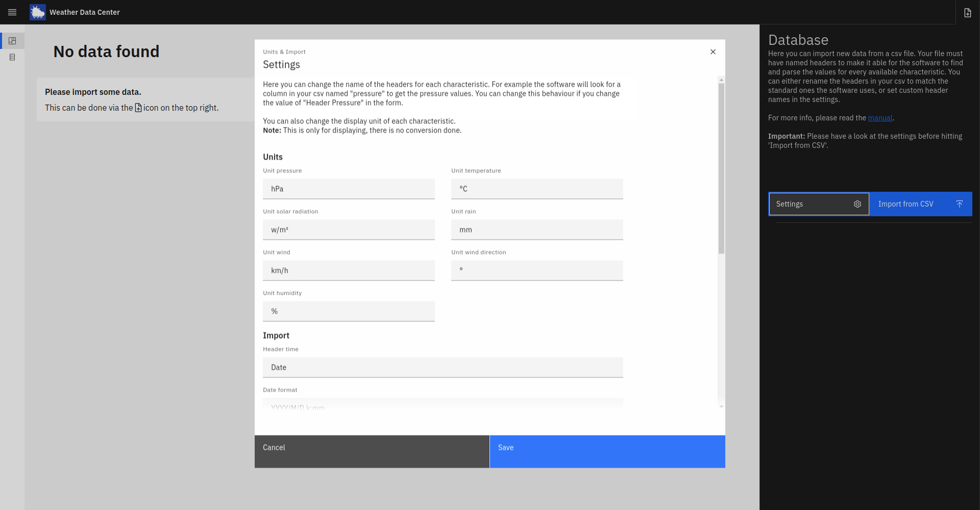Click the scrollbar up arrow in dialog
Screen dimensions: 980x510
pos(721,80)
